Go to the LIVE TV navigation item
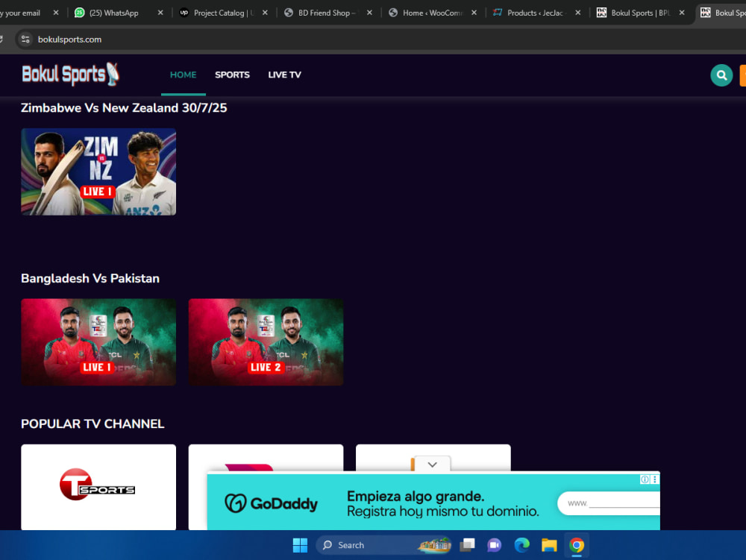This screenshot has width=746, height=560. pyautogui.click(x=284, y=75)
